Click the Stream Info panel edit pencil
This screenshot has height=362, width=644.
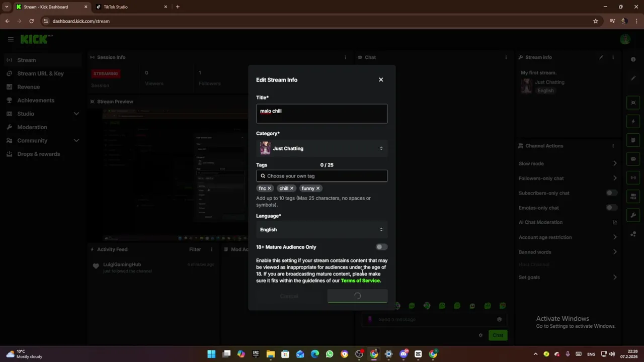(x=601, y=57)
